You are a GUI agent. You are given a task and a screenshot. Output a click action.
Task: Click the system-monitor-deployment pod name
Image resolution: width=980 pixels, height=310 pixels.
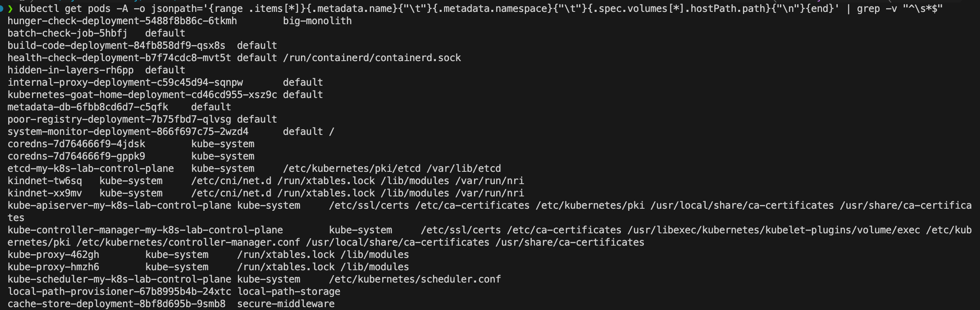click(x=128, y=132)
